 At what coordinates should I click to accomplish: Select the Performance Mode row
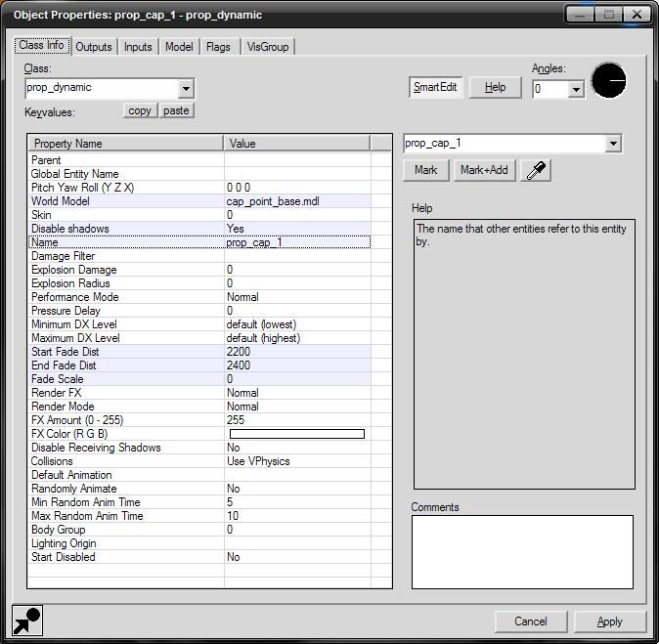(x=199, y=297)
